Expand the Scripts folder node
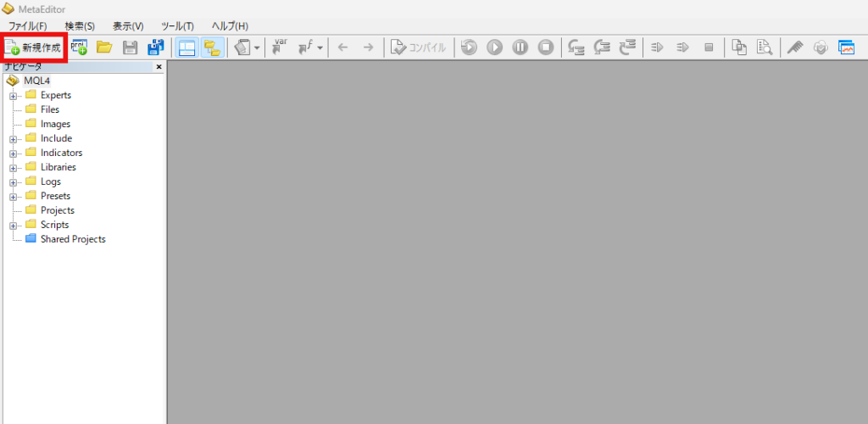The width and height of the screenshot is (868, 424). (13, 226)
